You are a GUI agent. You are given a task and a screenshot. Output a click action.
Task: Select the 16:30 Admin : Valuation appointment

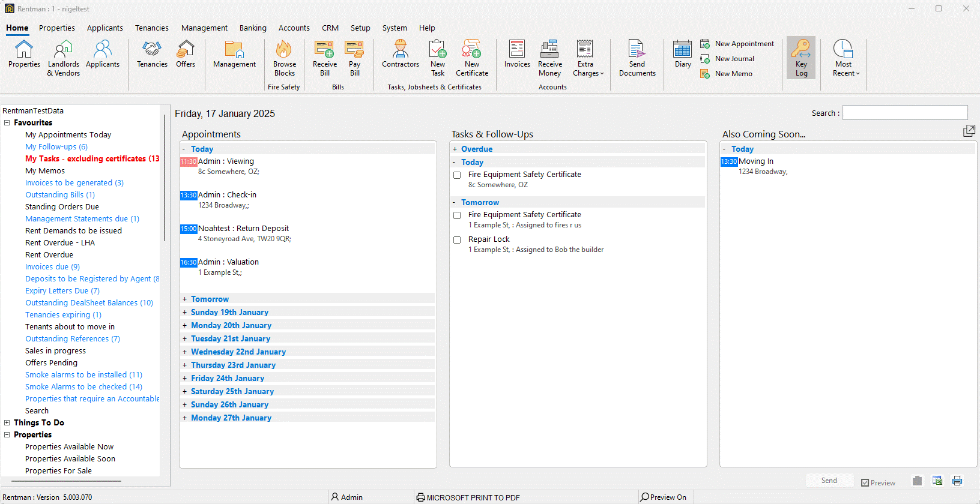click(x=307, y=267)
